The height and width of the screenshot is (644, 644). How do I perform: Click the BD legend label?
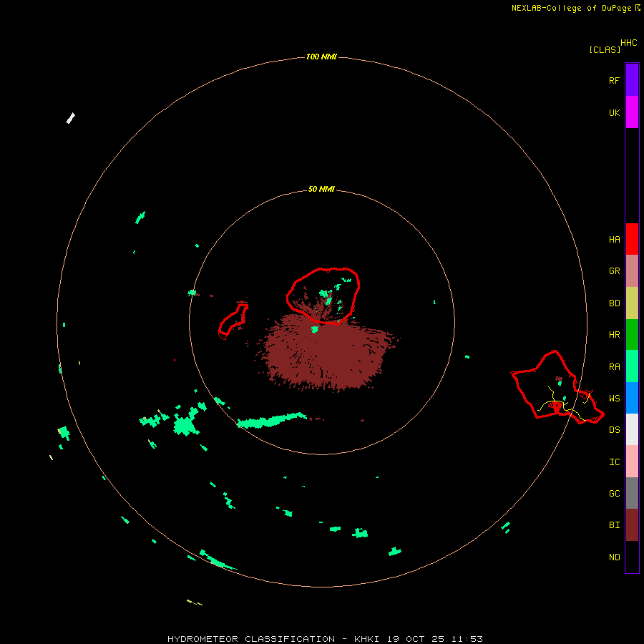pos(614,303)
